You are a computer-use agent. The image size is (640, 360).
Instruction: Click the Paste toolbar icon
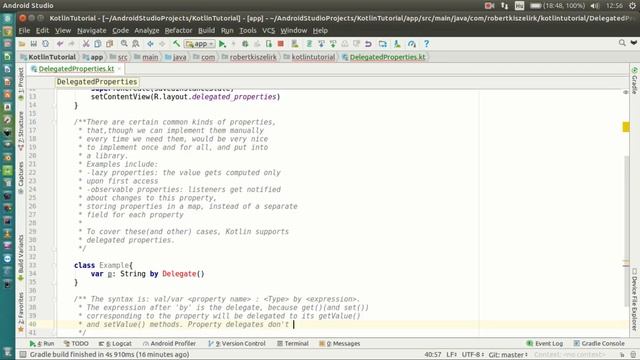pyautogui.click(x=109, y=44)
